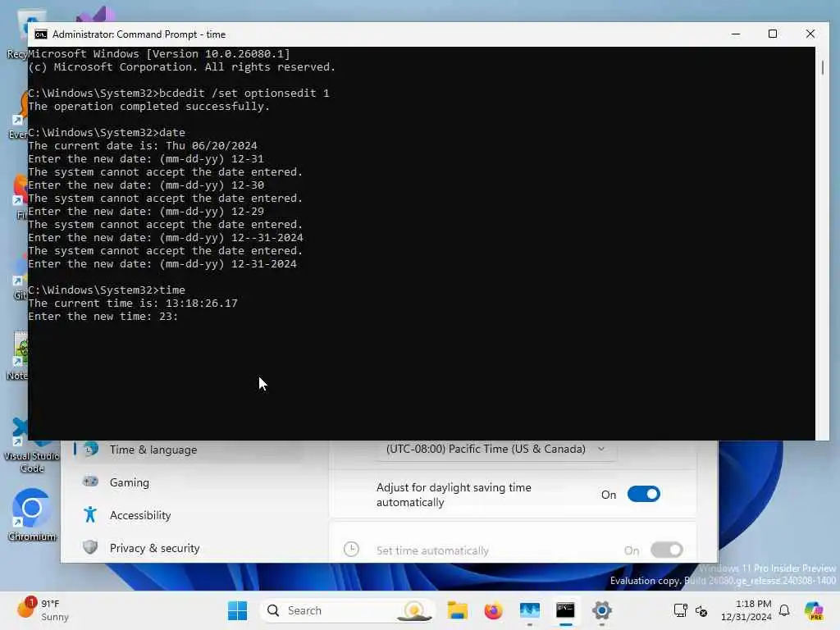Click the 'C:\Windows\System32>time' prompt line
Viewport: 840px width, 630px height.
107,290
